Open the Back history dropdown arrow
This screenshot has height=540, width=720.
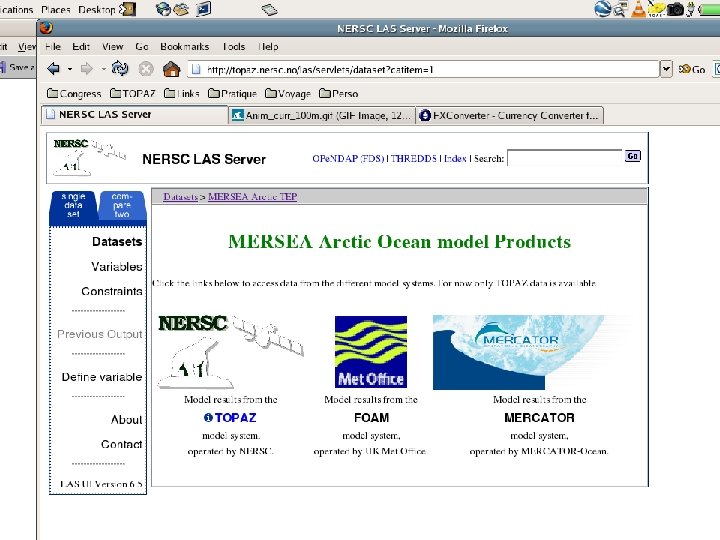70,69
